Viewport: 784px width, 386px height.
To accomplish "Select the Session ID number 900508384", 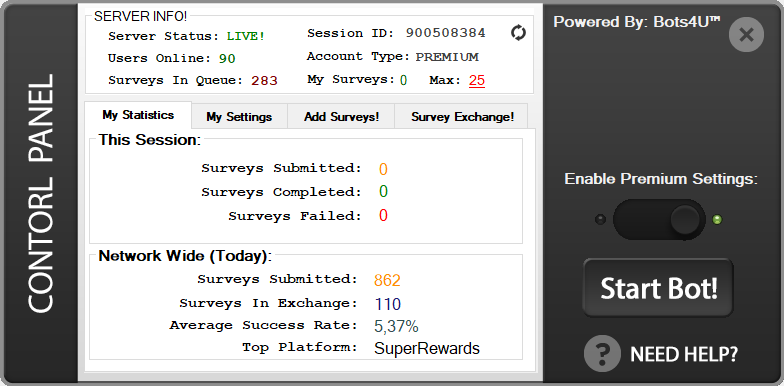I will pyautogui.click(x=446, y=33).
